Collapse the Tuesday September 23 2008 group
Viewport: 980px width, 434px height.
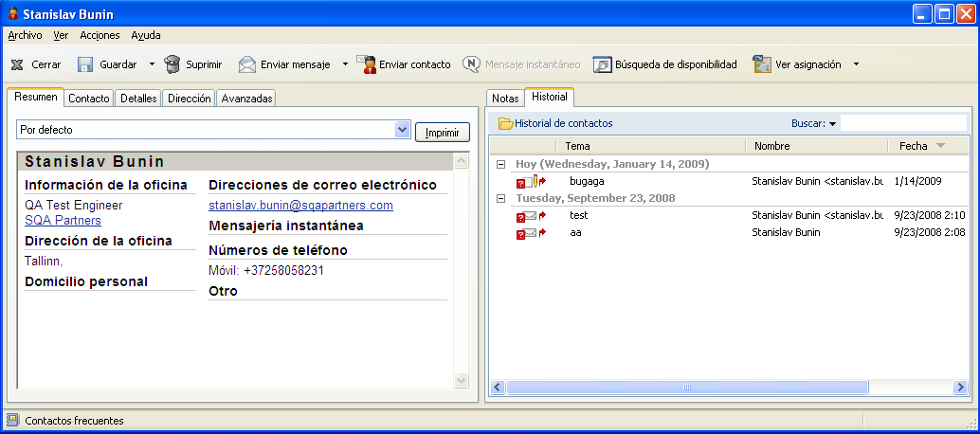point(500,199)
